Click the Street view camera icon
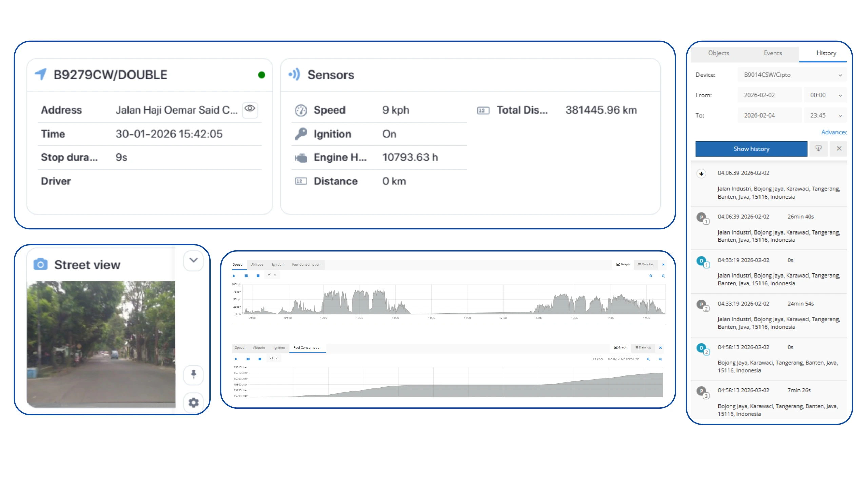The image size is (868, 488). pyautogui.click(x=40, y=264)
